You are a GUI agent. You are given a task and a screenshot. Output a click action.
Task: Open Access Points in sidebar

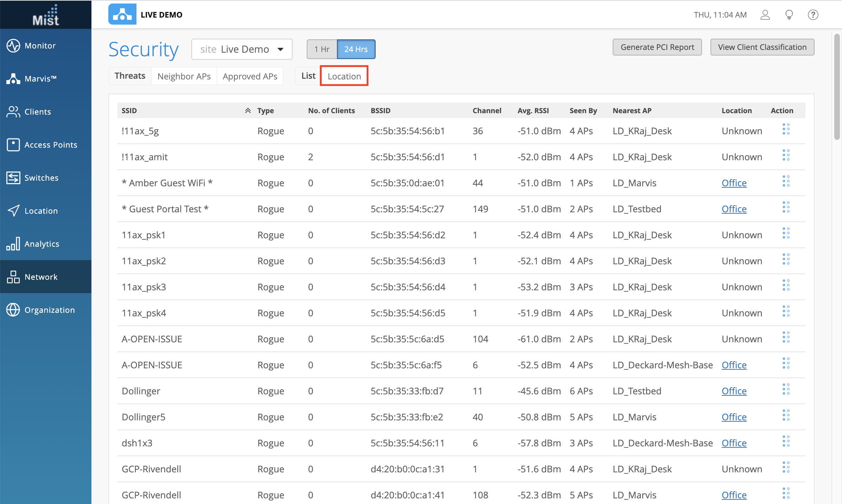pyautogui.click(x=50, y=145)
